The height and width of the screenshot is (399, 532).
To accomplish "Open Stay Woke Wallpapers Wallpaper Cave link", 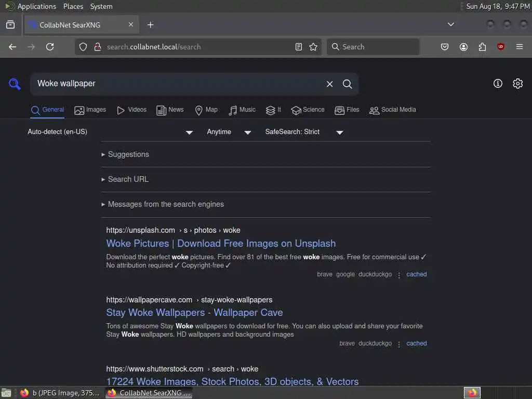I will [194, 312].
